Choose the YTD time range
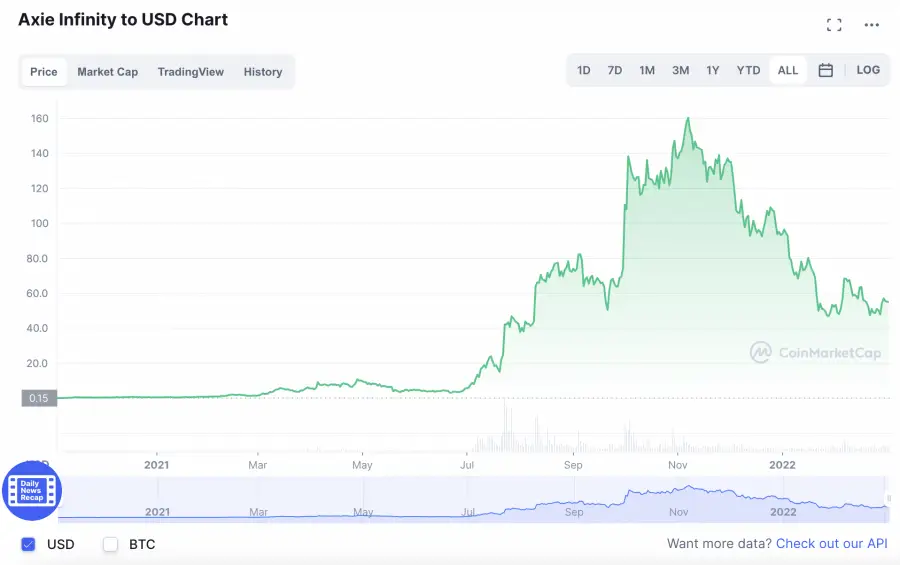Screen dimensions: 900x565 748,71
